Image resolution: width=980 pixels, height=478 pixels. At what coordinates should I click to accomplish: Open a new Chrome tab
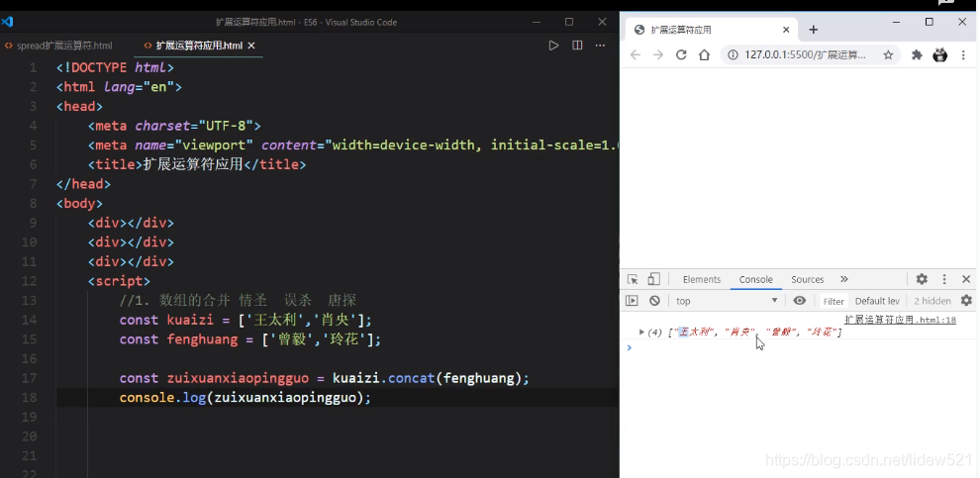(x=813, y=30)
